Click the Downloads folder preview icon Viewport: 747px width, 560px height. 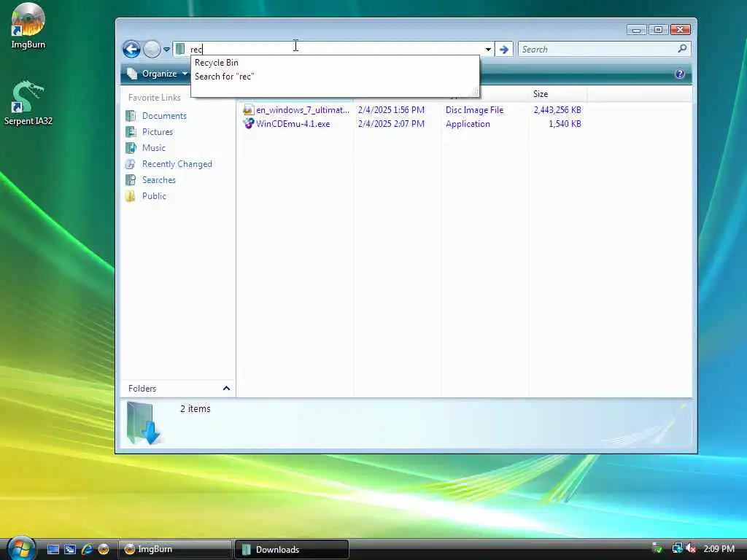click(x=144, y=424)
